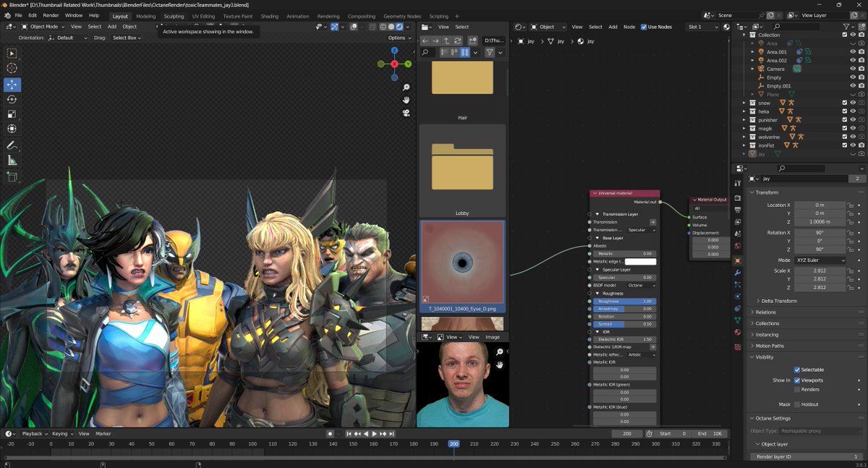Toggle viewport visibility of Camera object
The image size is (868, 468).
tap(853, 69)
